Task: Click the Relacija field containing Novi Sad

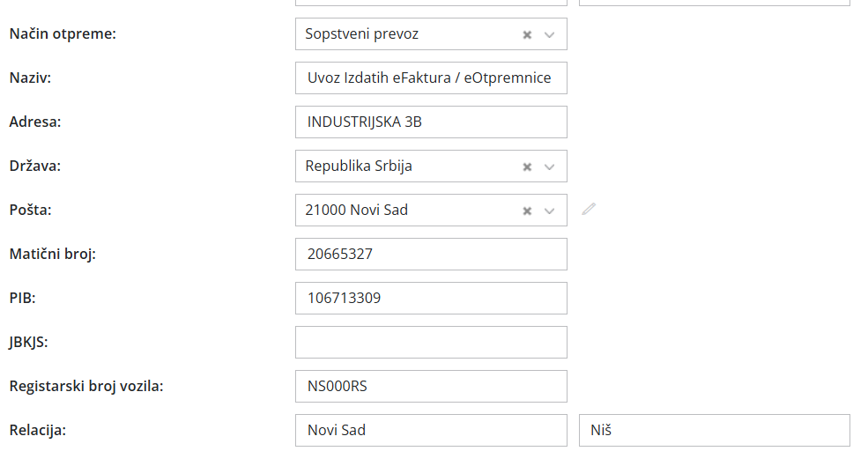Action: (x=431, y=430)
